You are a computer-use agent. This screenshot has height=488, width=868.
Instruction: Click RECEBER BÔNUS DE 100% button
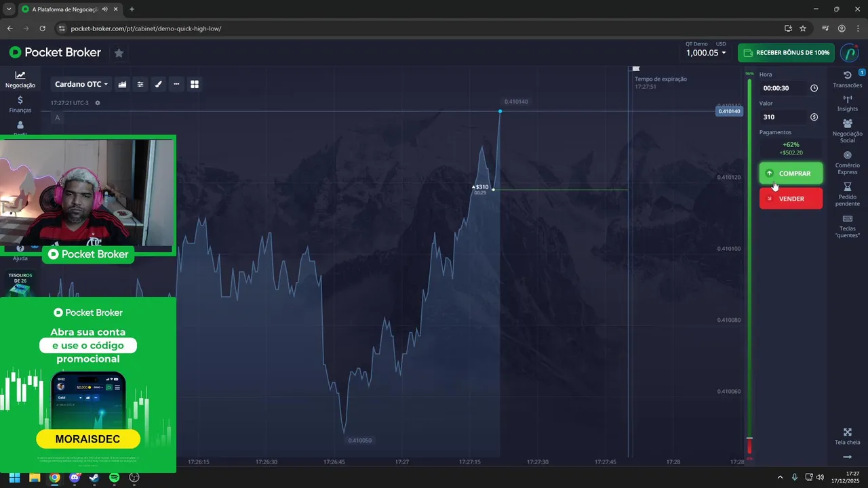click(786, 52)
